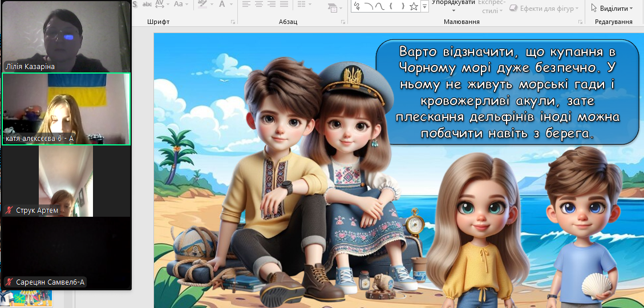Click the strikethrough text icon
The height and width of the screenshot is (308, 644).
click(147, 4)
